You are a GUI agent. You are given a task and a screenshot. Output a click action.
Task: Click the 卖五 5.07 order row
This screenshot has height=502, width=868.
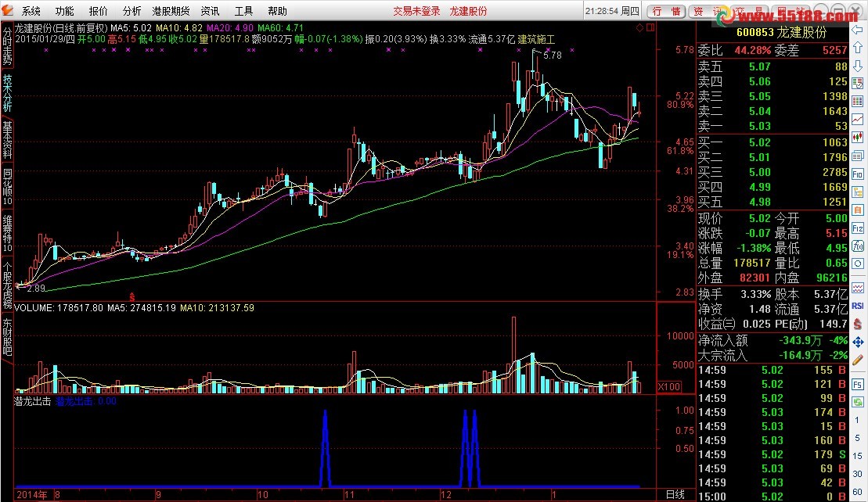click(773, 66)
